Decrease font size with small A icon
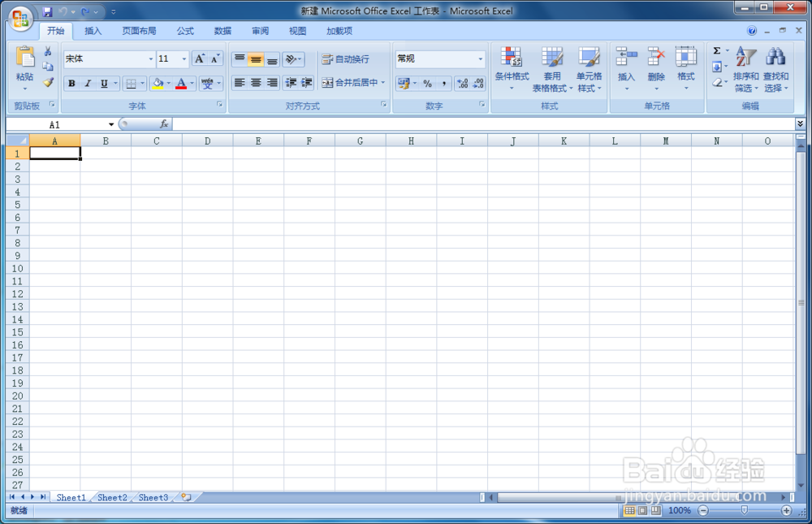 pos(215,58)
